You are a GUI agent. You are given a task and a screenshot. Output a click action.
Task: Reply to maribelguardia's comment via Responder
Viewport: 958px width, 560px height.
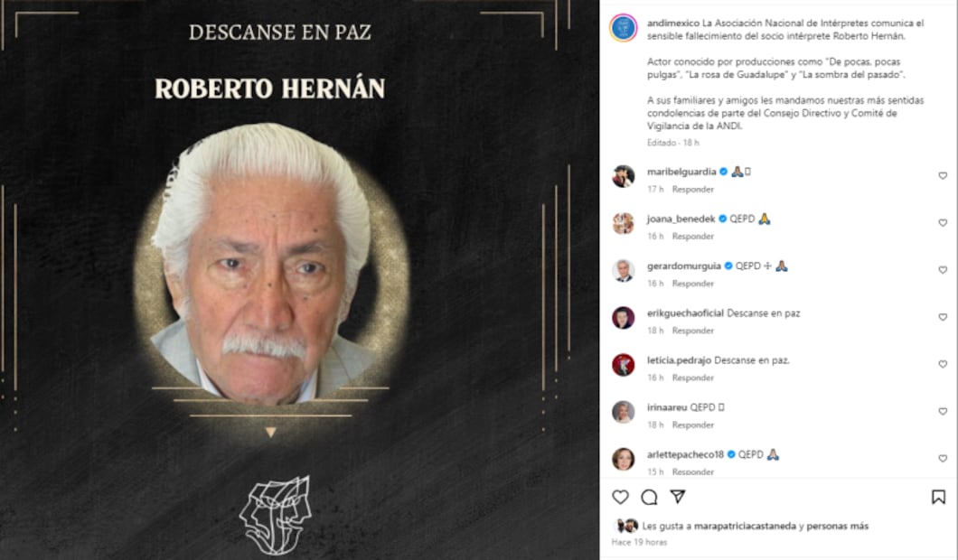[693, 190]
